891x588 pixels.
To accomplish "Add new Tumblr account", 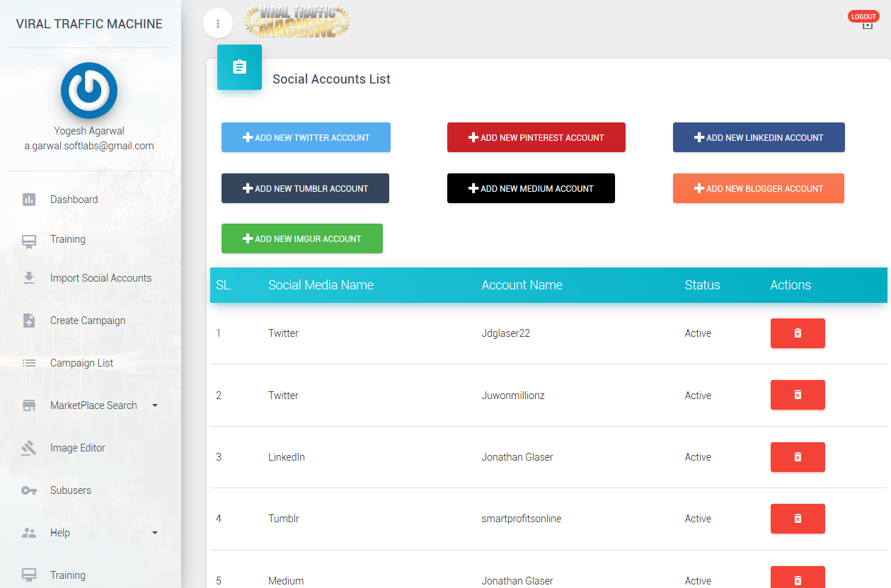I will pos(305,188).
